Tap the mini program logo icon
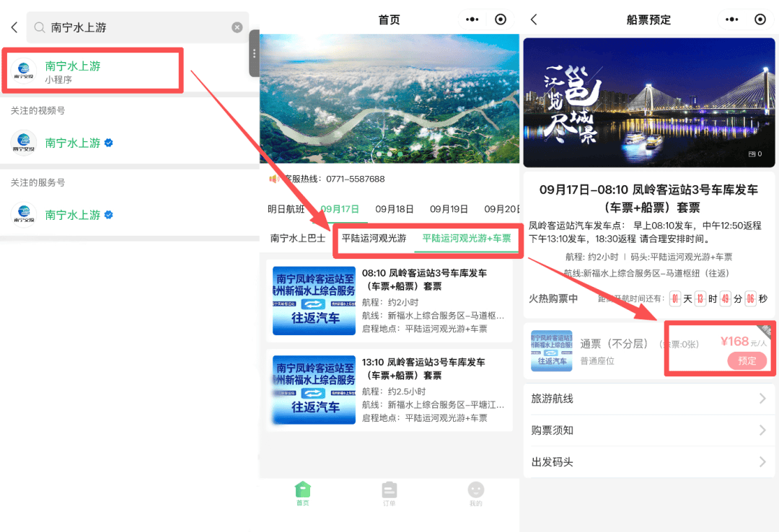This screenshot has height=532, width=779. [x=24, y=71]
